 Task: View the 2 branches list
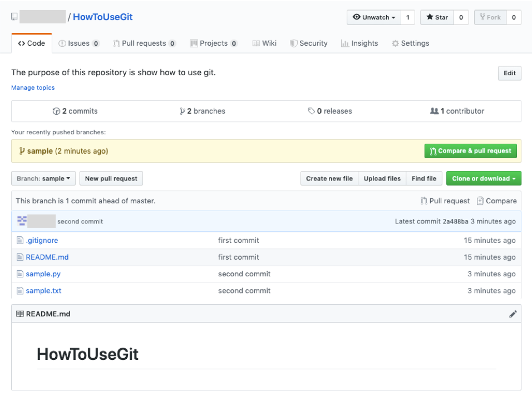(x=203, y=111)
